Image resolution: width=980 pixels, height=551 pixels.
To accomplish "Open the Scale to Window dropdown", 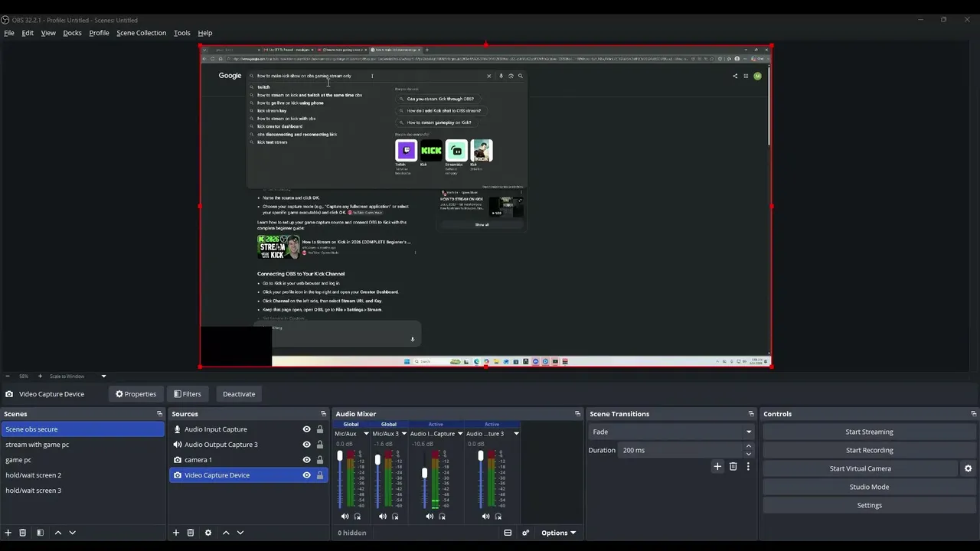I will click(77, 376).
